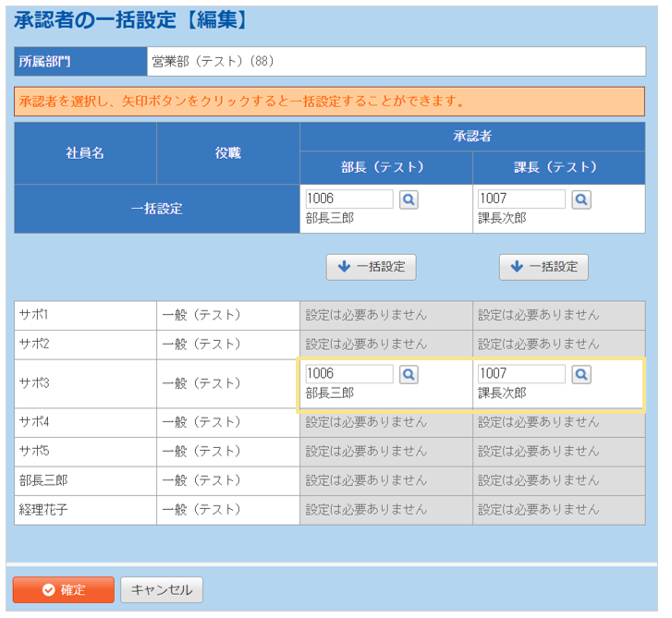Viewport: 672px width, 618px height.
Task: Click the 営業部（テスト）(88) department field
Action: [396, 62]
